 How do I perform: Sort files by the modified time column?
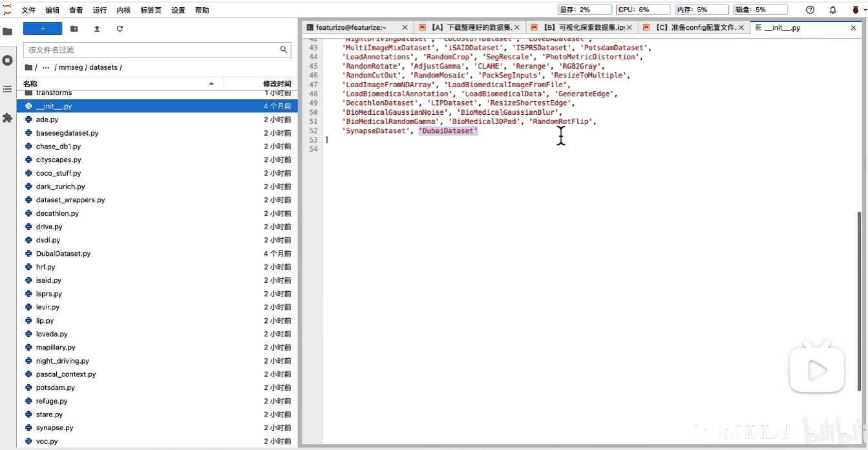[x=262, y=84]
